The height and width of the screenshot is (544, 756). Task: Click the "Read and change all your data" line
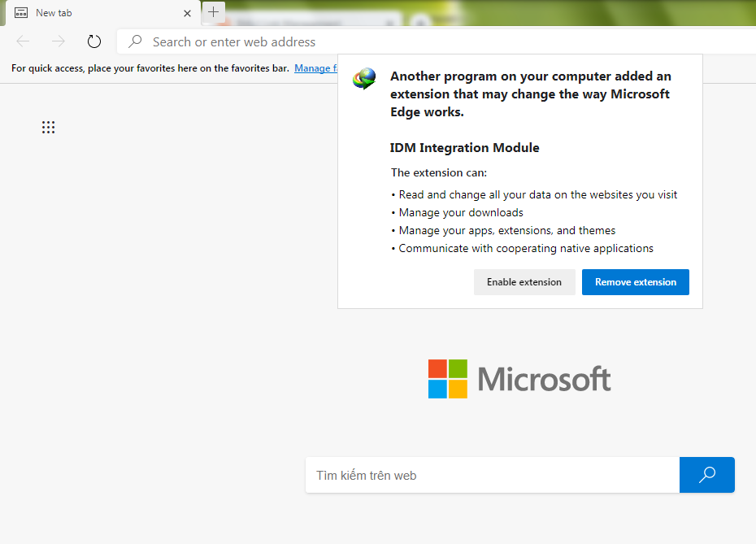click(x=538, y=195)
